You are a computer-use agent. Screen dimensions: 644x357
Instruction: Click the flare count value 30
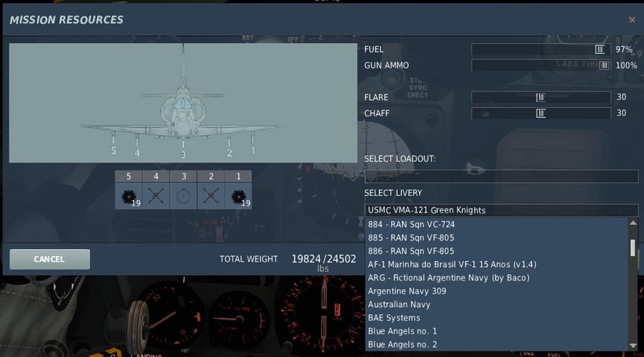(621, 97)
